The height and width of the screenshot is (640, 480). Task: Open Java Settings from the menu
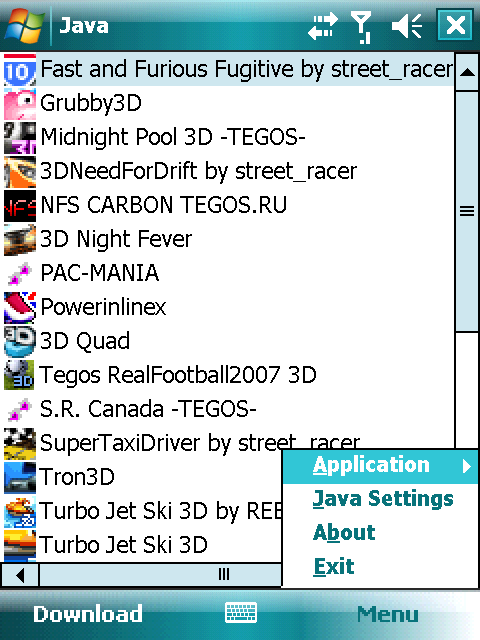pos(383,499)
